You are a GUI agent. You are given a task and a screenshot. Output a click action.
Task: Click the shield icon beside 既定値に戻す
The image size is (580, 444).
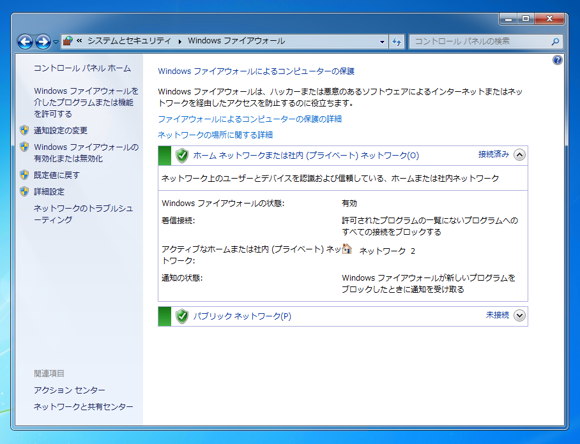(x=24, y=175)
